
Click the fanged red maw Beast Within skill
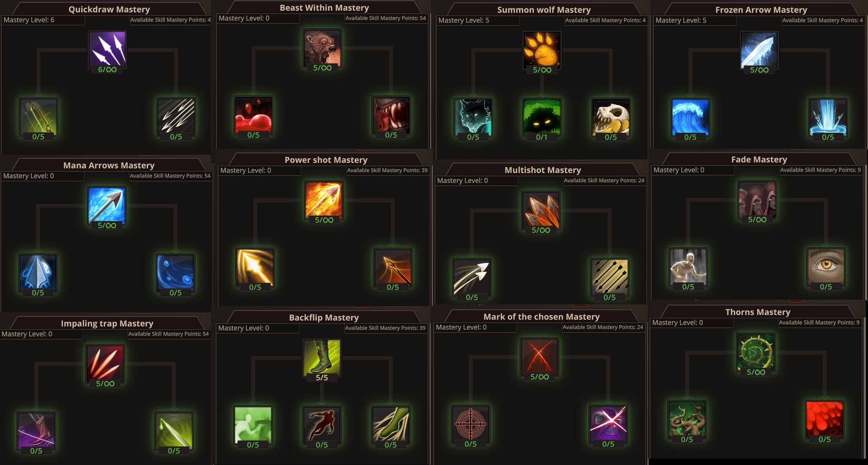point(391,115)
